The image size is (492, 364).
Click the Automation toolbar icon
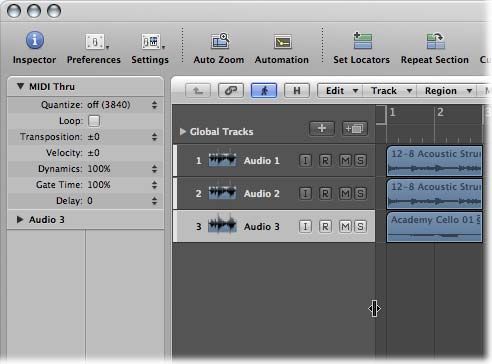tap(283, 42)
